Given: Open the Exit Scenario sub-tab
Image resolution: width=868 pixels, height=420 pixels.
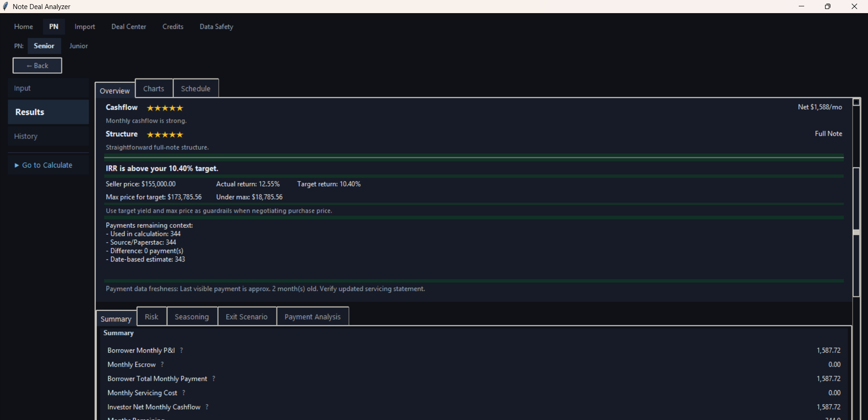Looking at the screenshot, I should (x=247, y=316).
